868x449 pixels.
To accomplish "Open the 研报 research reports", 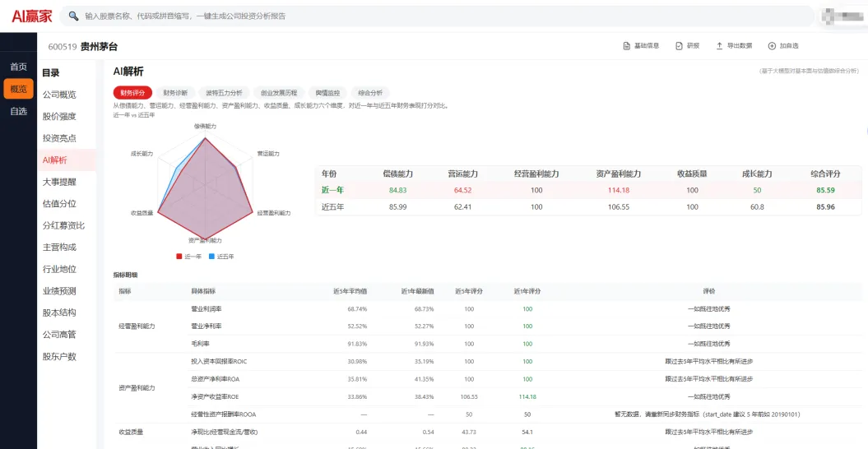I will coord(688,46).
